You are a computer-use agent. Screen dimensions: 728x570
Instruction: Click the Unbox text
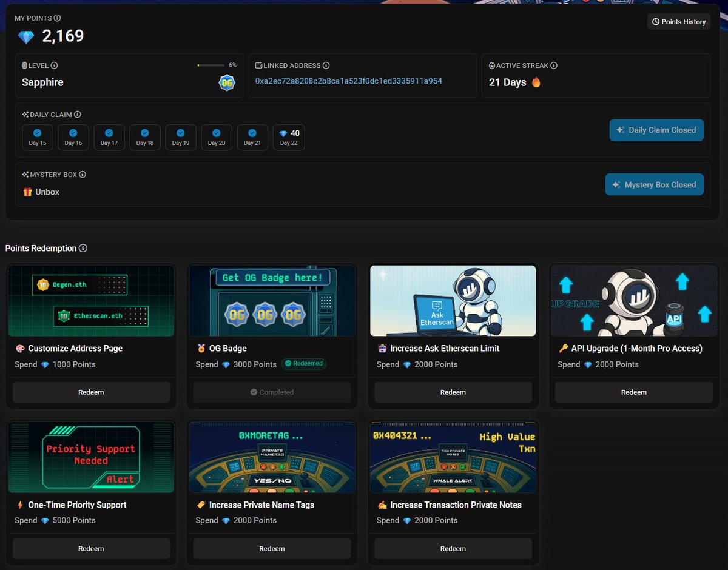click(x=47, y=192)
